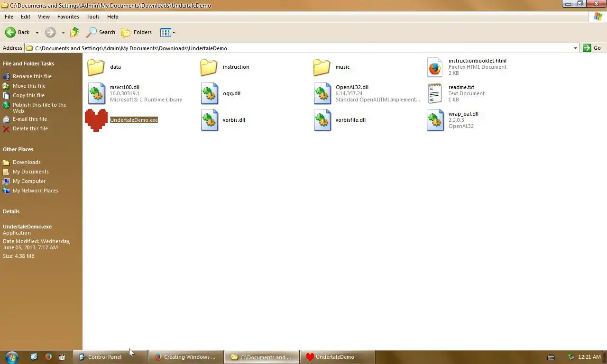Open the Edit menu
607x364 pixels.
[x=26, y=17]
